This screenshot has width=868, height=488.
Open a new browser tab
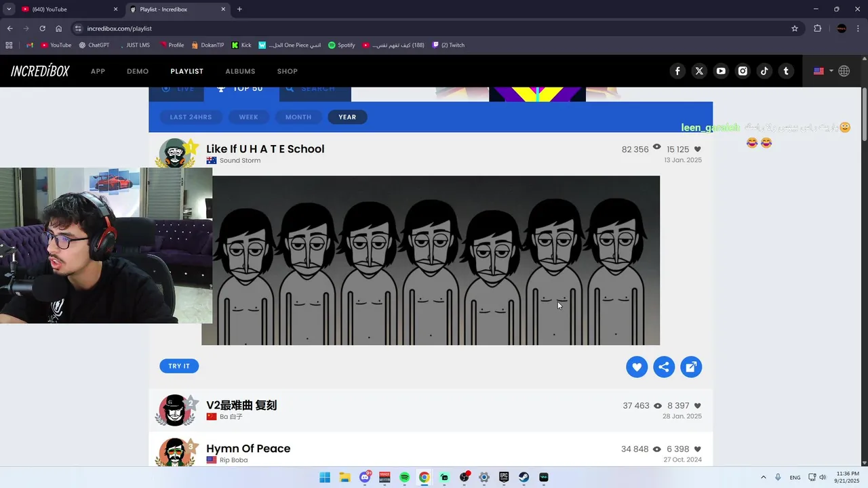[239, 9]
